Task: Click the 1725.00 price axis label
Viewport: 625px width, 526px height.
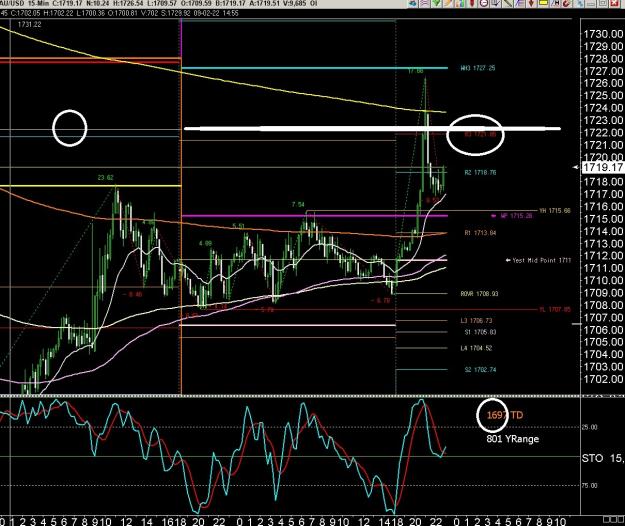Action: (x=603, y=96)
